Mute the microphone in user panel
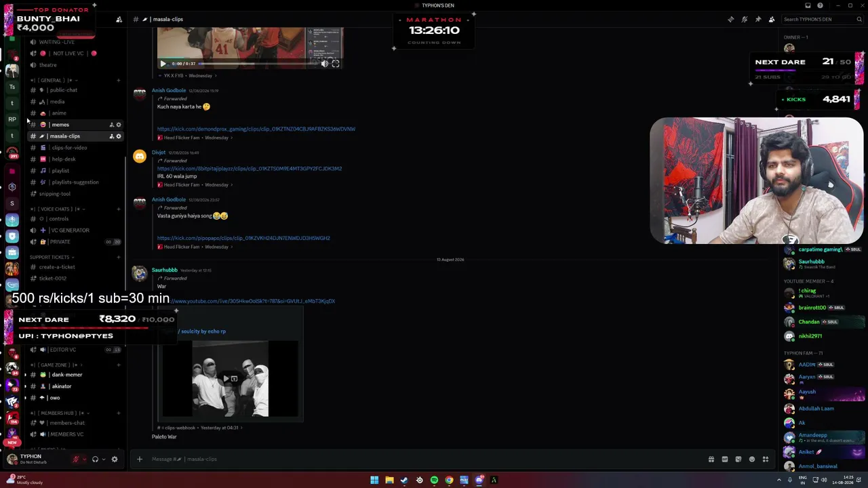Viewport: 868px width, 488px height. tap(76, 459)
